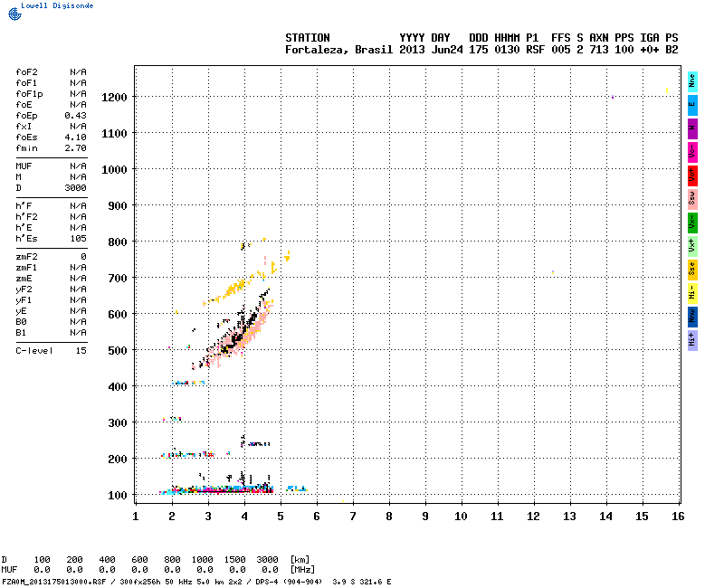Click the AXN value 713
Viewport: 724px width, 588px height.
[598, 50]
